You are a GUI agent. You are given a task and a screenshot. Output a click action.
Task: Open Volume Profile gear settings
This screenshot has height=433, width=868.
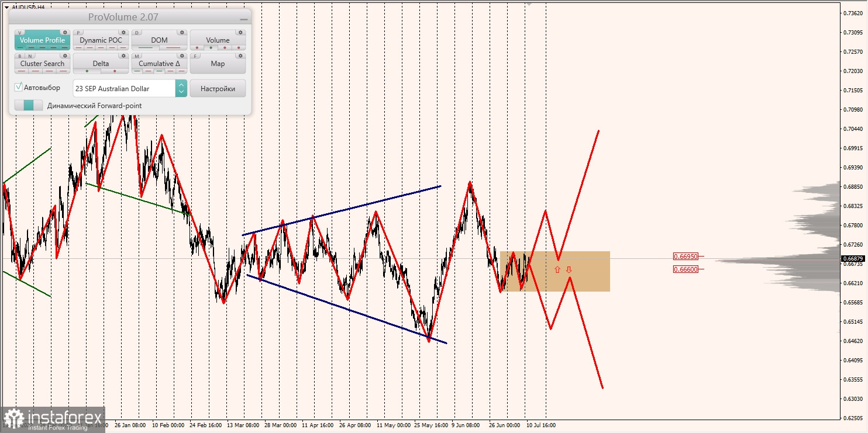65,33
